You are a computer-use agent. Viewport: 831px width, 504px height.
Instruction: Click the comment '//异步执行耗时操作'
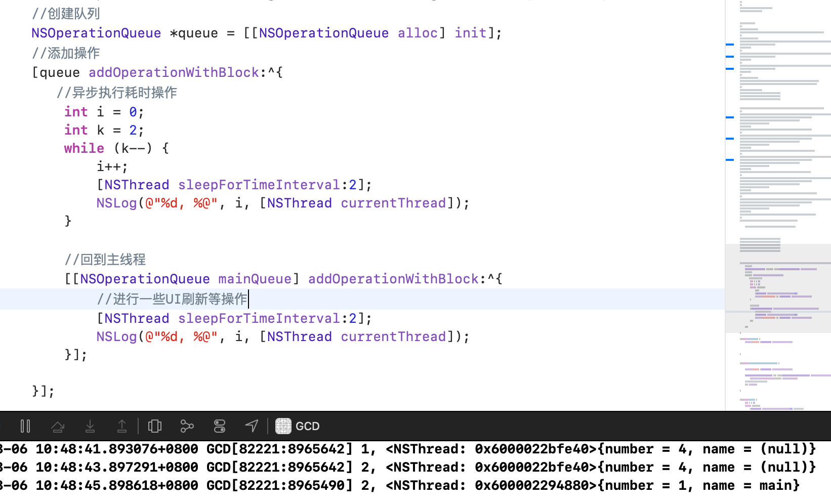(117, 93)
